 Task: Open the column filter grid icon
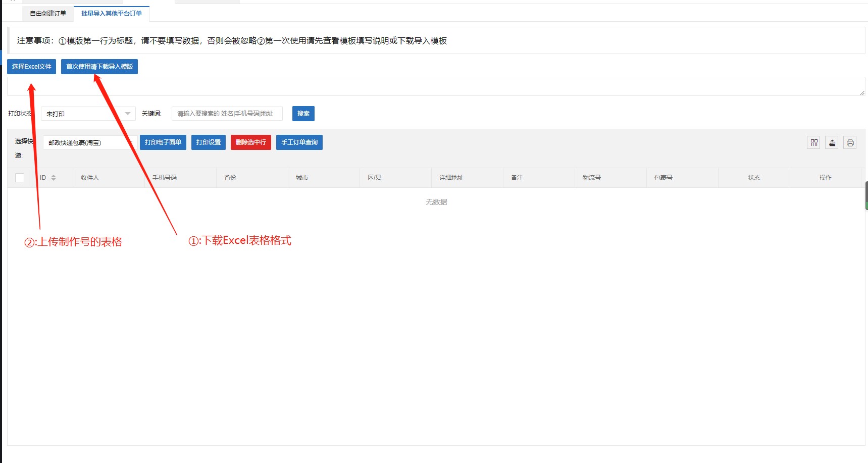click(813, 143)
